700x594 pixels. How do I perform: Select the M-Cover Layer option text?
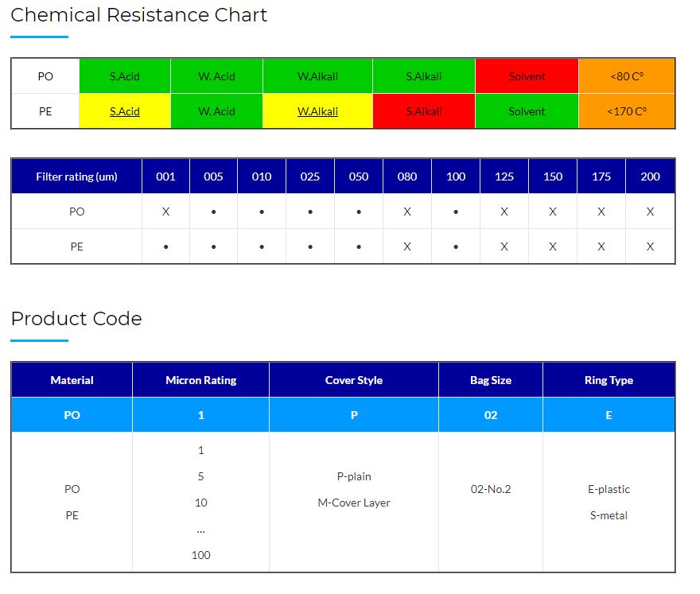click(354, 503)
